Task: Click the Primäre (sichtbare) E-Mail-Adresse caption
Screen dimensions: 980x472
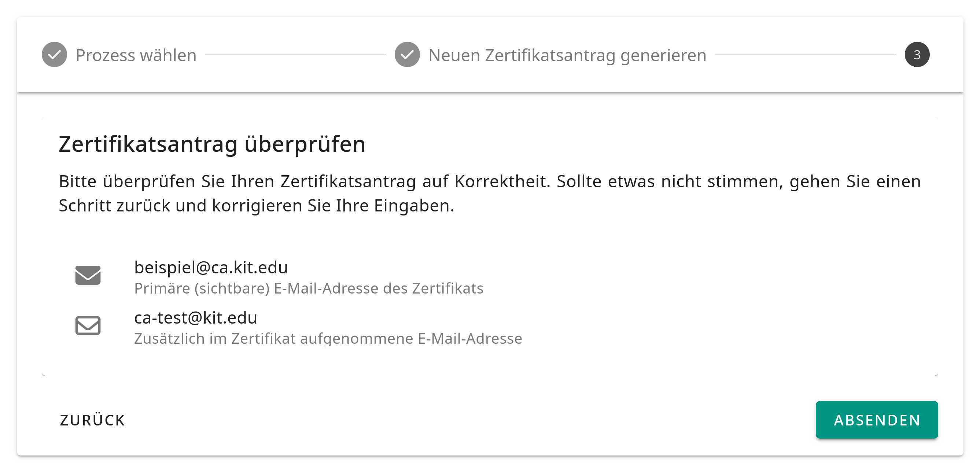Action: (x=309, y=289)
